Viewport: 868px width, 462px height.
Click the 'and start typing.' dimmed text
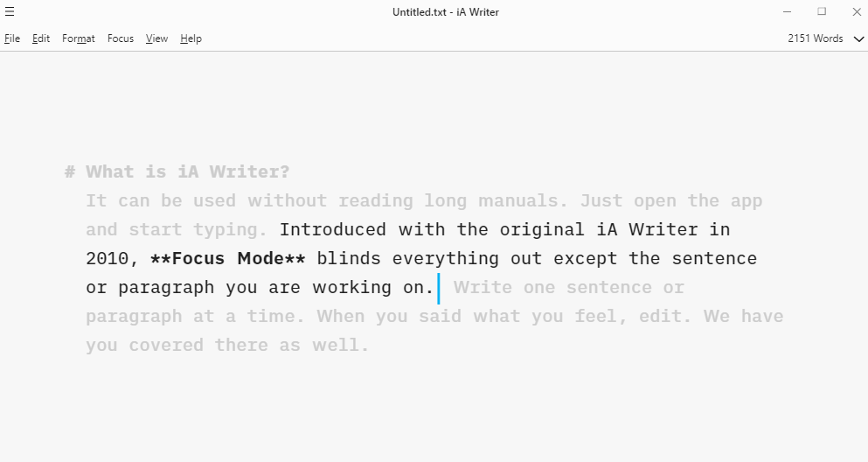[x=177, y=230]
